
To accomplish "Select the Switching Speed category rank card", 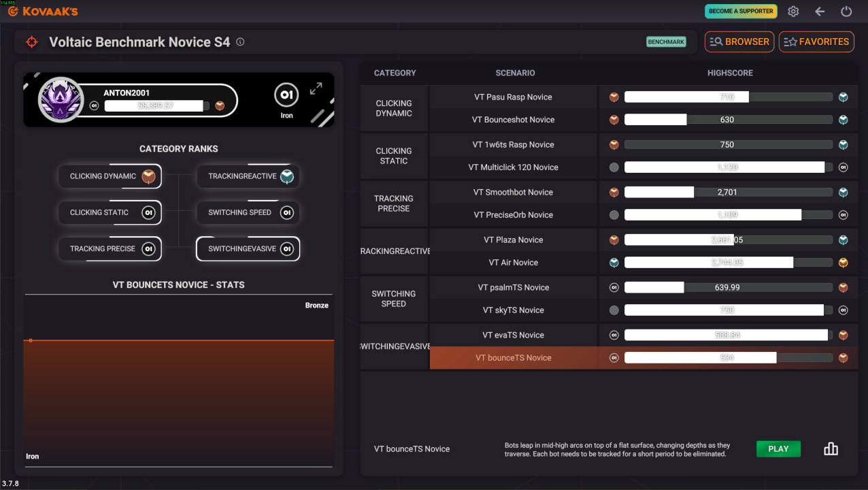I will (x=248, y=212).
